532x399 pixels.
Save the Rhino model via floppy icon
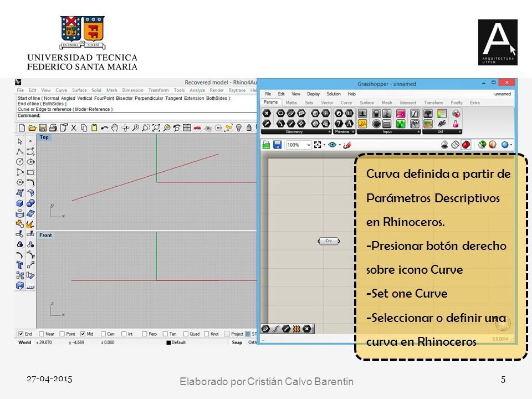click(x=43, y=128)
